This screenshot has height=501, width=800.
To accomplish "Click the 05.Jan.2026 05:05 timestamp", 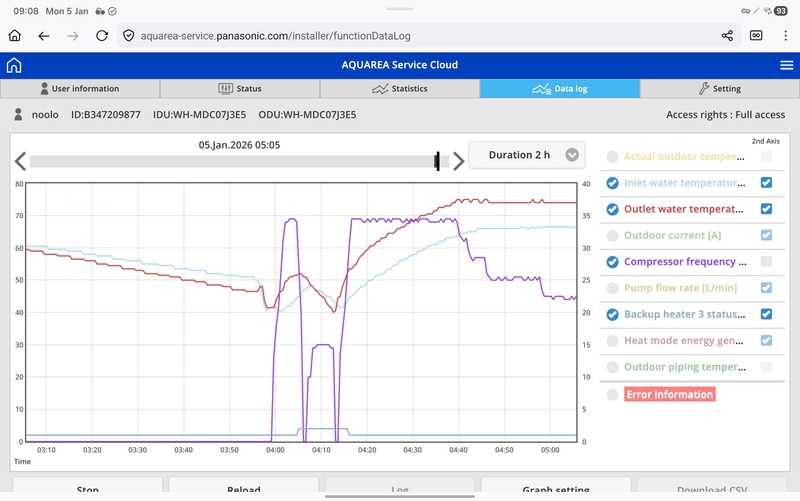I will point(239,145).
